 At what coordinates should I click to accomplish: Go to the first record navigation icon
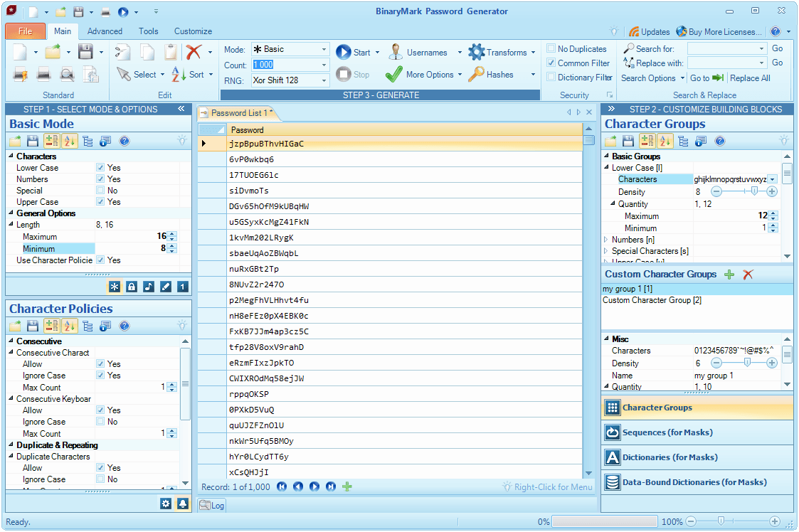282,486
